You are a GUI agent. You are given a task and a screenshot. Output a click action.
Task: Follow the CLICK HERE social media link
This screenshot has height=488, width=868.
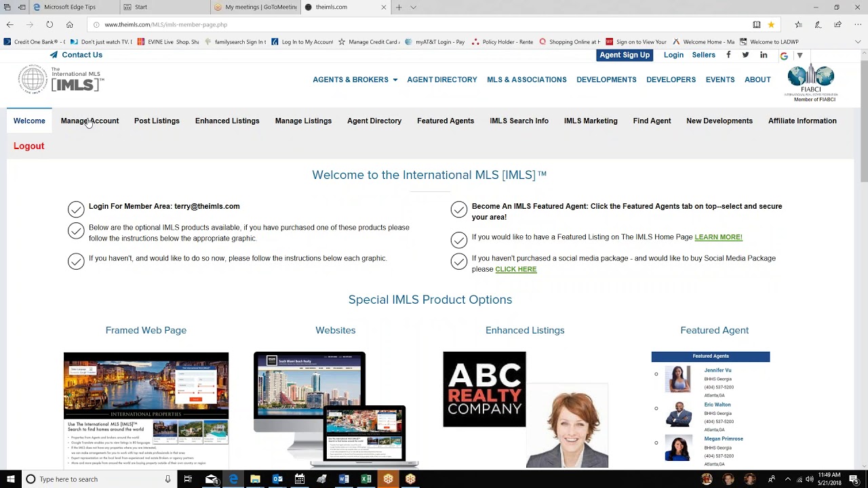pos(515,269)
